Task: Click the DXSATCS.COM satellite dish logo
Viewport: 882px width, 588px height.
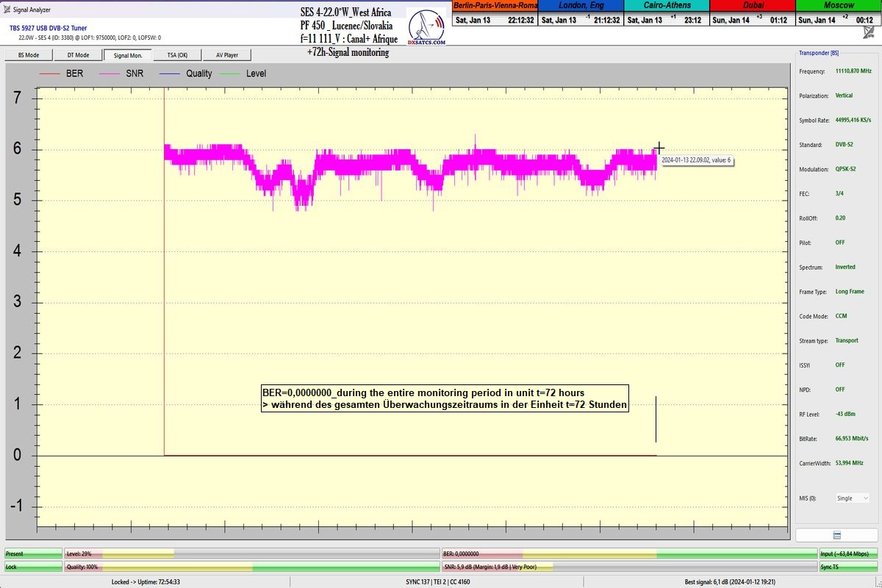Action: (426, 29)
